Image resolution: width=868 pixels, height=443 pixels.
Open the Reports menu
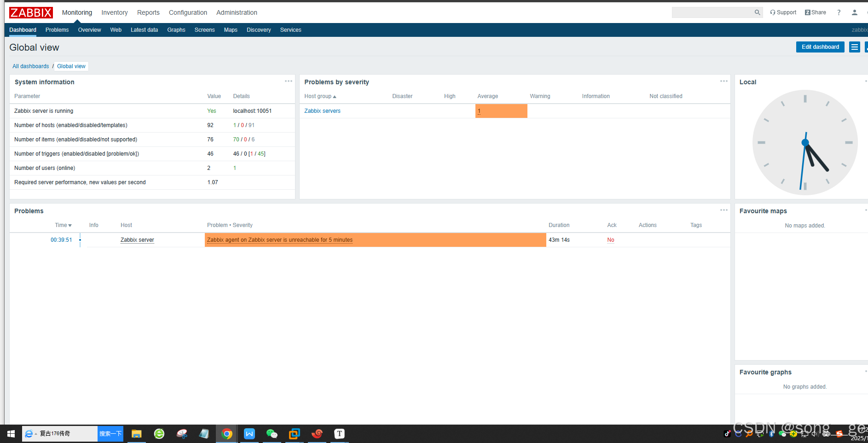(148, 12)
